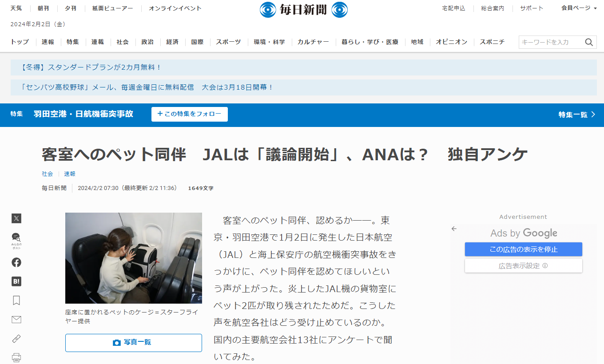Open 暮らし・学び・医療 navigation item
604x364 pixels.
coord(370,42)
